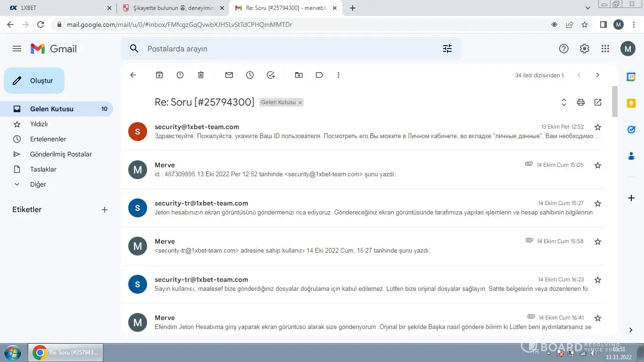This screenshot has width=644, height=362.
Task: Remove the Gelen Kutusu label
Action: 300,102
